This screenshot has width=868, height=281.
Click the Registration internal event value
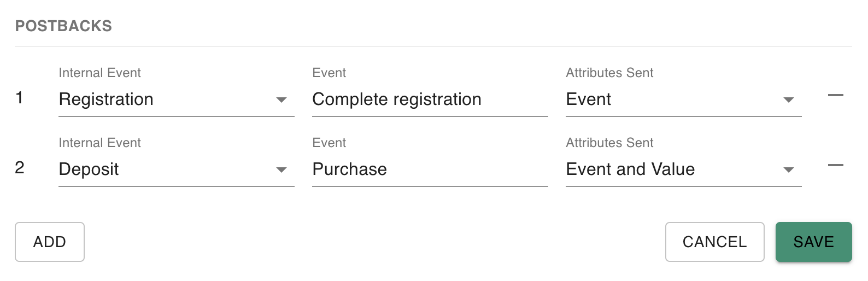(x=106, y=99)
